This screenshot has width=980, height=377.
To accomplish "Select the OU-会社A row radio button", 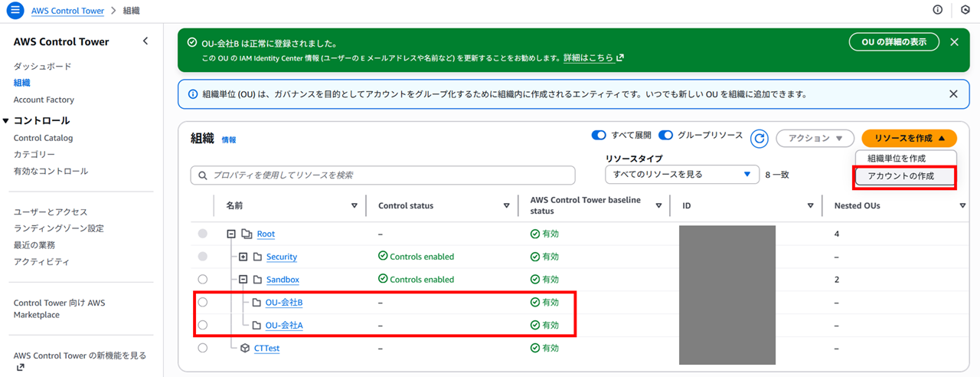I will pyautogui.click(x=203, y=326).
